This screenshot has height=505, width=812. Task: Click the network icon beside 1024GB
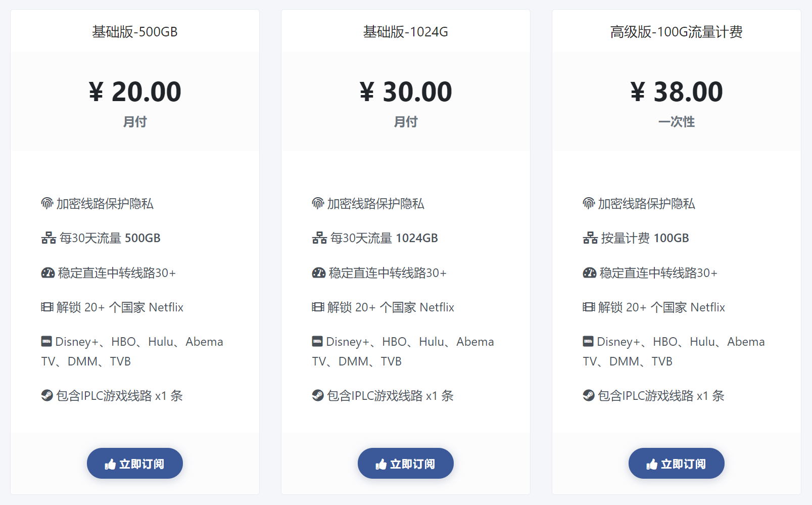[x=319, y=238]
